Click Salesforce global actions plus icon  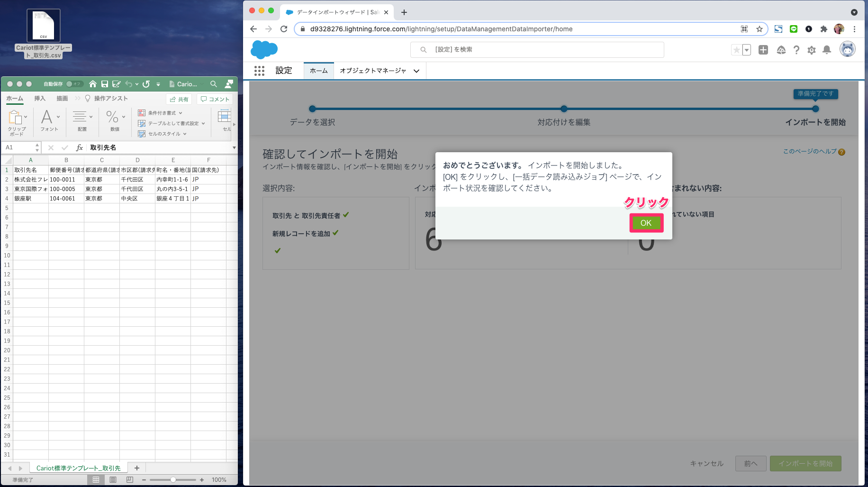coord(763,50)
